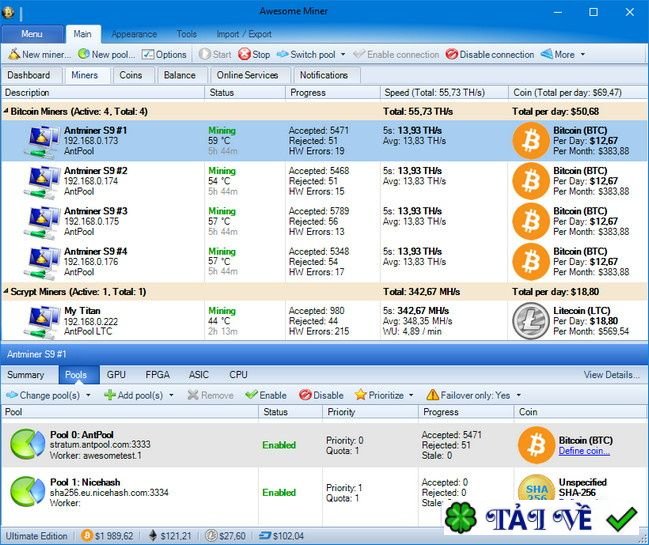Click Switch pool in toolbar
The height and width of the screenshot is (545, 649).
pyautogui.click(x=306, y=54)
